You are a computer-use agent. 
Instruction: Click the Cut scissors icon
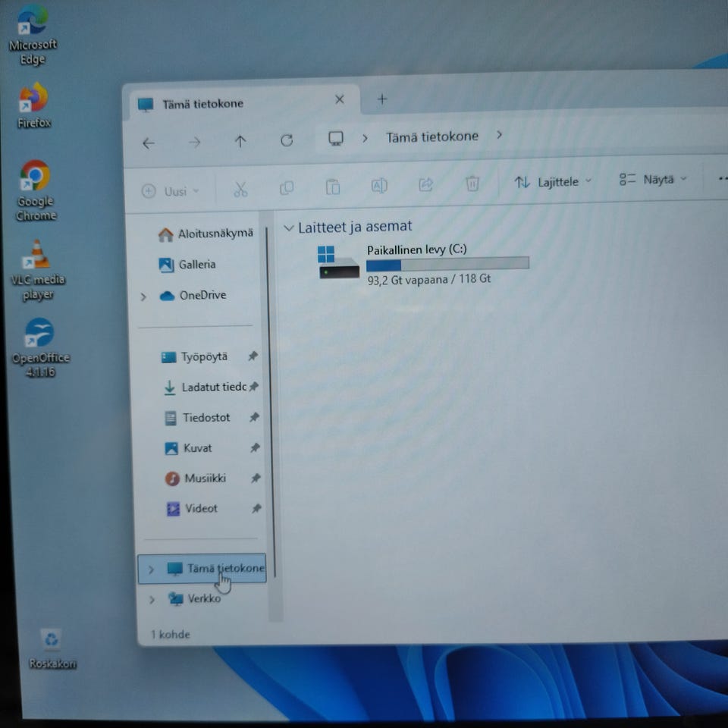coord(240,189)
